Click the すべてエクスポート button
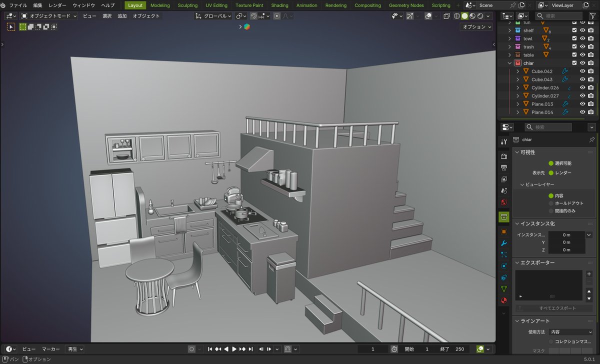The width and height of the screenshot is (600, 364). [553, 308]
